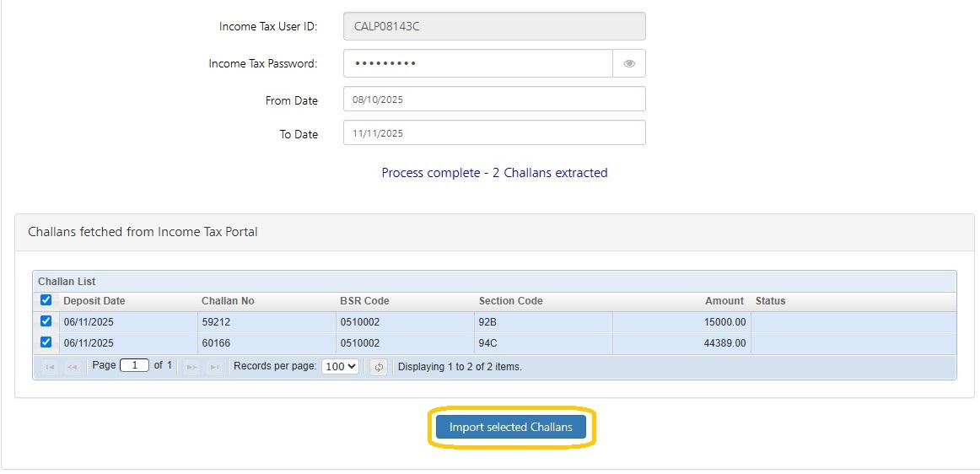Sort by Deposit Date column header
The height and width of the screenshot is (474, 980).
tap(94, 301)
